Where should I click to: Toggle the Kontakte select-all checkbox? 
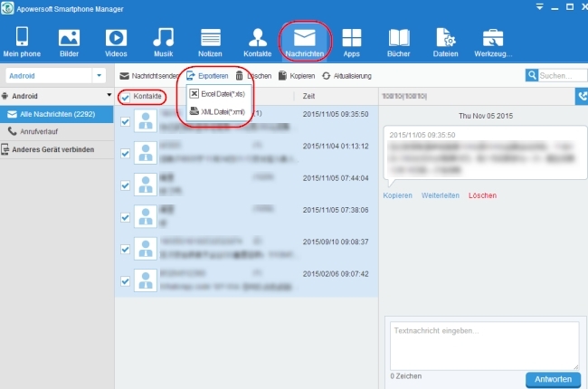(125, 97)
